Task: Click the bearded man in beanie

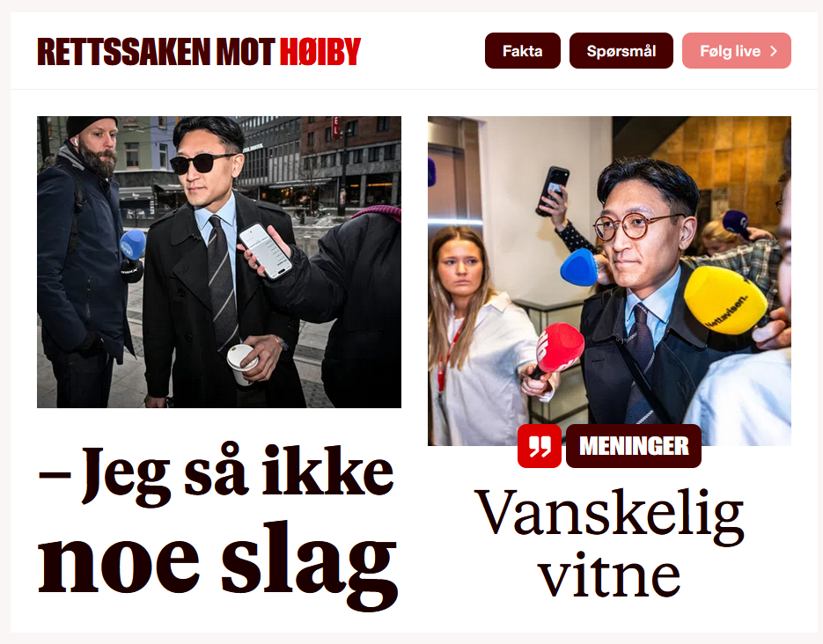Action: 83,261
